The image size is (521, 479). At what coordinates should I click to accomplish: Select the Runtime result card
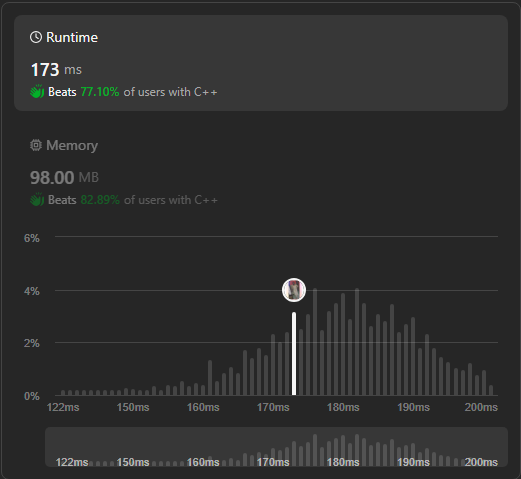tap(261, 63)
